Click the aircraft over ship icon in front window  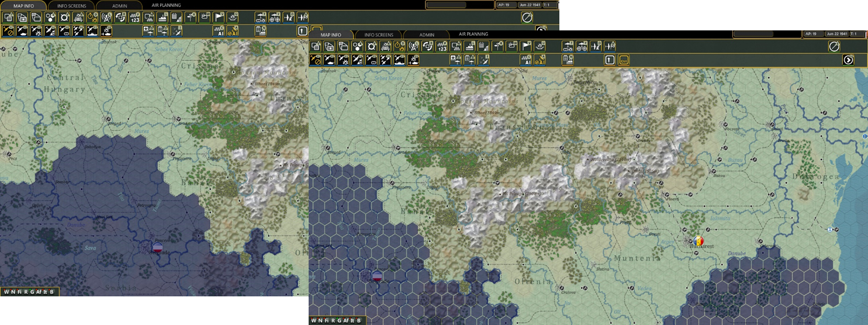pyautogui.click(x=399, y=60)
